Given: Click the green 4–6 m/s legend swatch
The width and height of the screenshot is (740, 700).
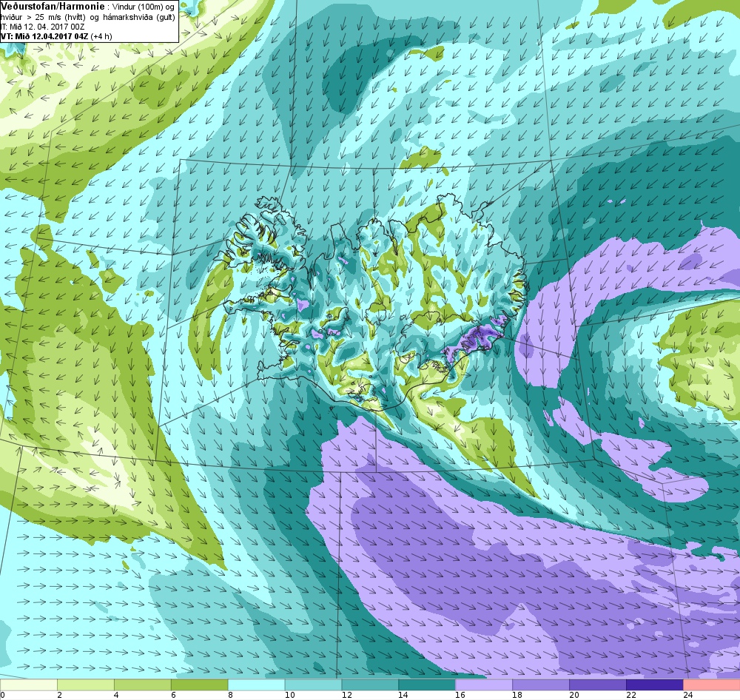Looking at the screenshot, I should (x=143, y=685).
